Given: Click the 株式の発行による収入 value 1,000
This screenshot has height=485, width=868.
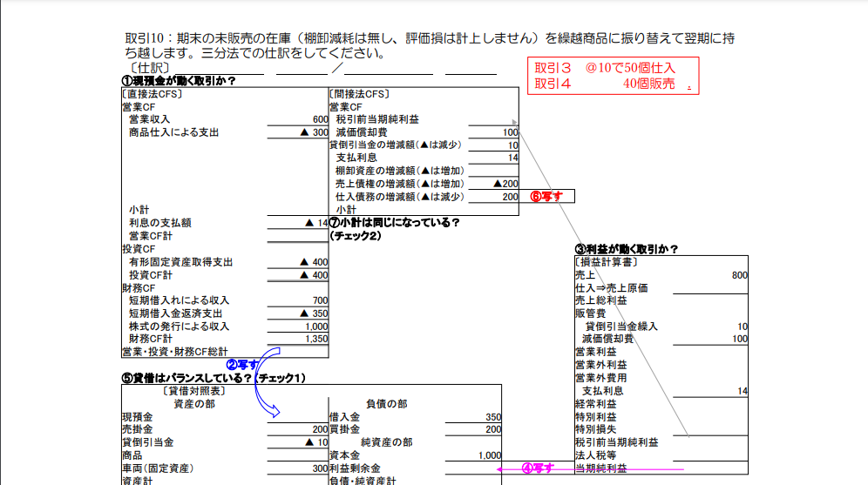Looking at the screenshot, I should click(x=316, y=327).
